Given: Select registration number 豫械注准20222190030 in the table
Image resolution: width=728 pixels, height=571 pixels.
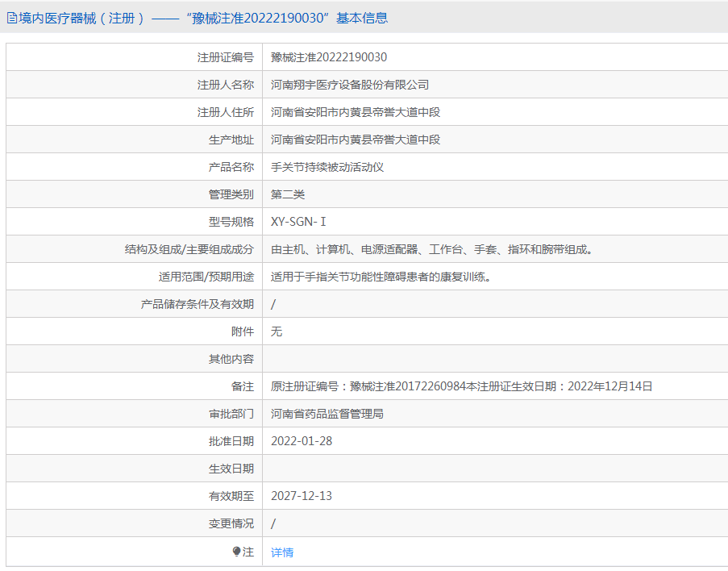Looking at the screenshot, I should pyautogui.click(x=329, y=57).
